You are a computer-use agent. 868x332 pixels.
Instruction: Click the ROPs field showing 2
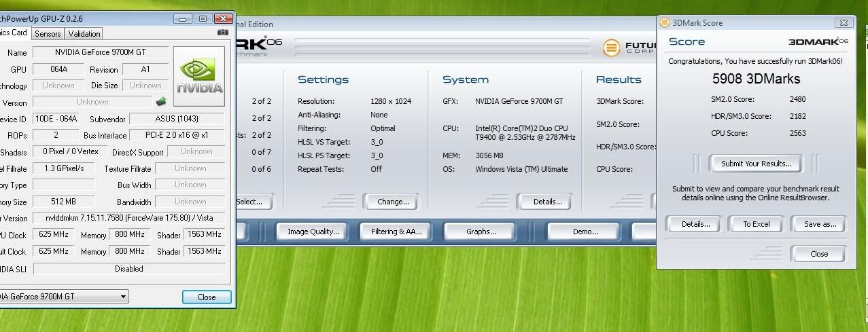pos(56,135)
